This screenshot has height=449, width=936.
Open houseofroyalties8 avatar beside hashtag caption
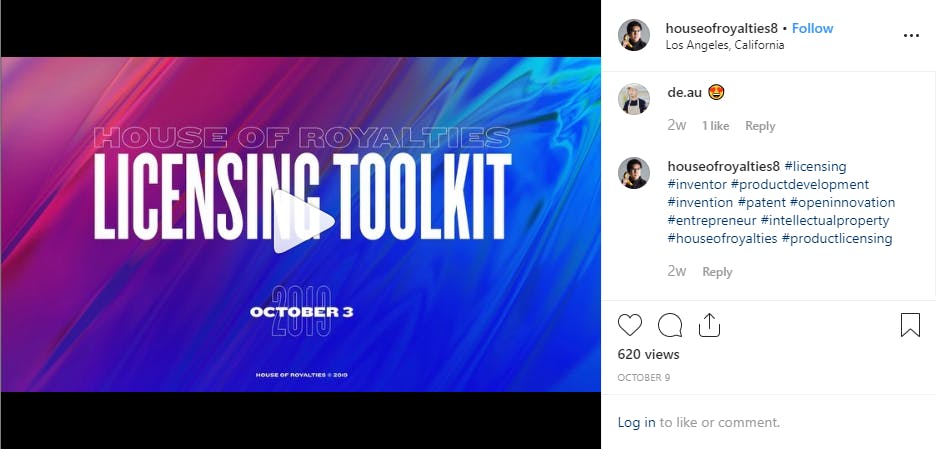pos(634,173)
